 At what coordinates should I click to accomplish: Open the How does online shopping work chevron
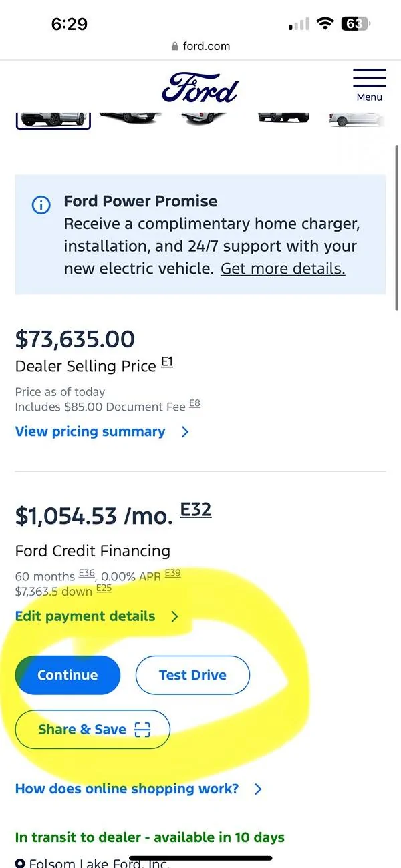(259, 789)
